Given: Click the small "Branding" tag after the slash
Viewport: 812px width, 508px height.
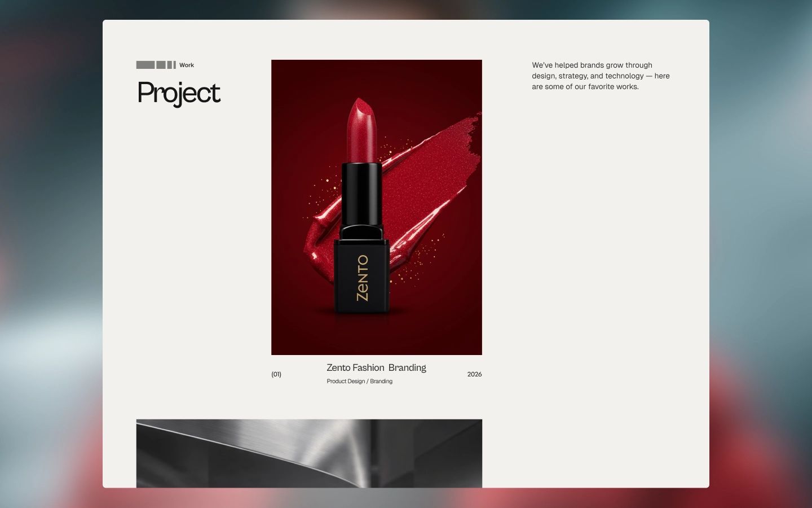Looking at the screenshot, I should [381, 382].
